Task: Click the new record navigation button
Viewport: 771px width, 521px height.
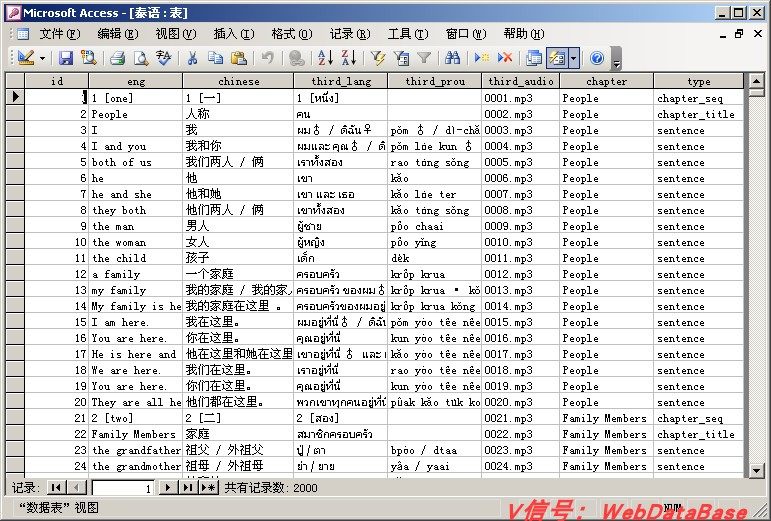Action: (x=208, y=488)
